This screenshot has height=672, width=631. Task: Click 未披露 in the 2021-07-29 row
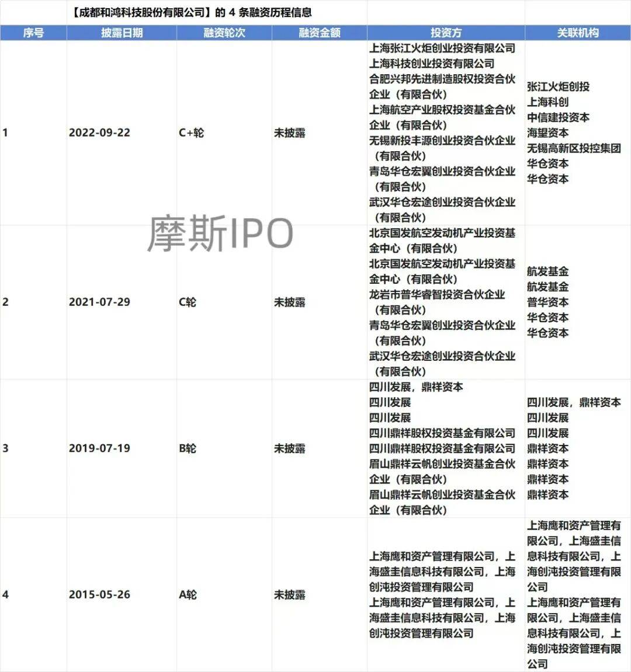click(290, 302)
